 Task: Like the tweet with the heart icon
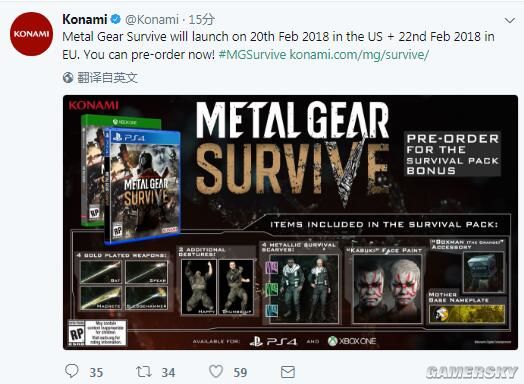(216, 372)
